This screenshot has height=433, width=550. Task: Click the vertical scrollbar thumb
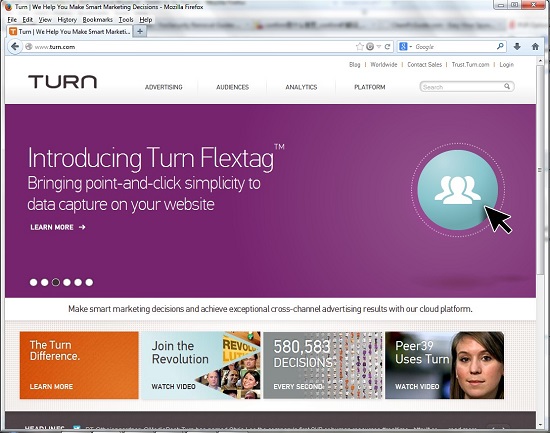(x=540, y=170)
